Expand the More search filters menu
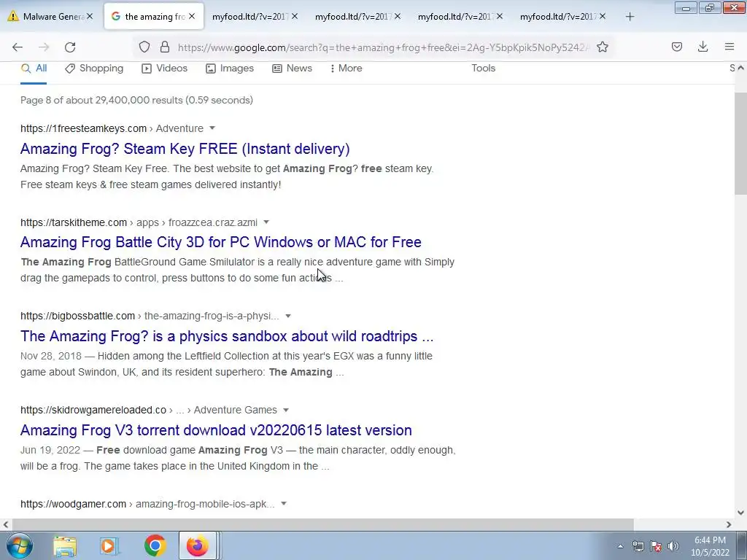Image resolution: width=747 pixels, height=560 pixels. [347, 68]
